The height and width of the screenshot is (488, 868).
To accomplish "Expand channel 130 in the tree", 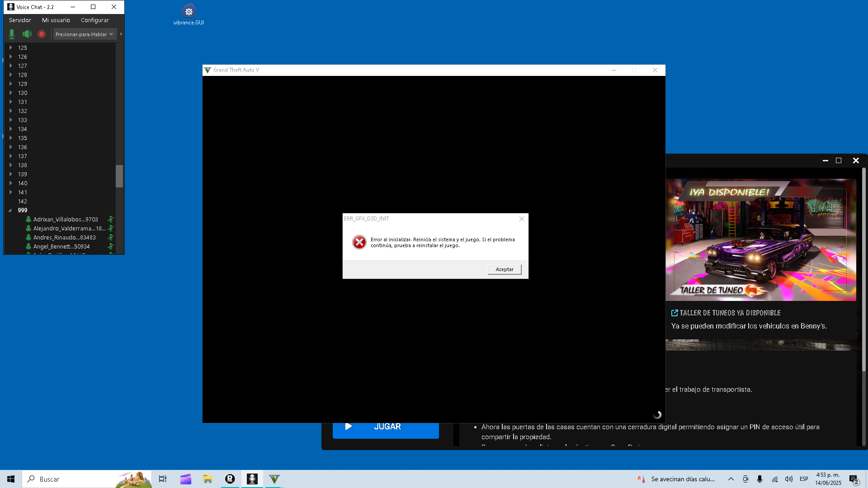I will (x=10, y=93).
